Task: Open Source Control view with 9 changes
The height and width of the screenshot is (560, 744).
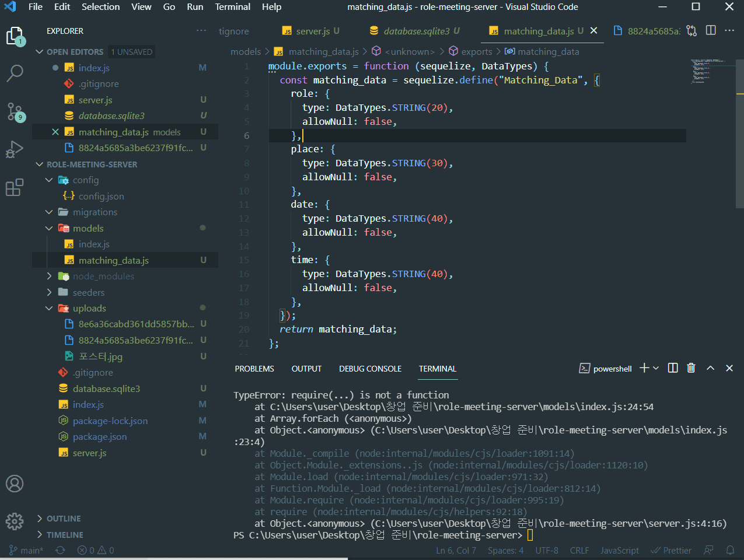Action: [x=15, y=111]
